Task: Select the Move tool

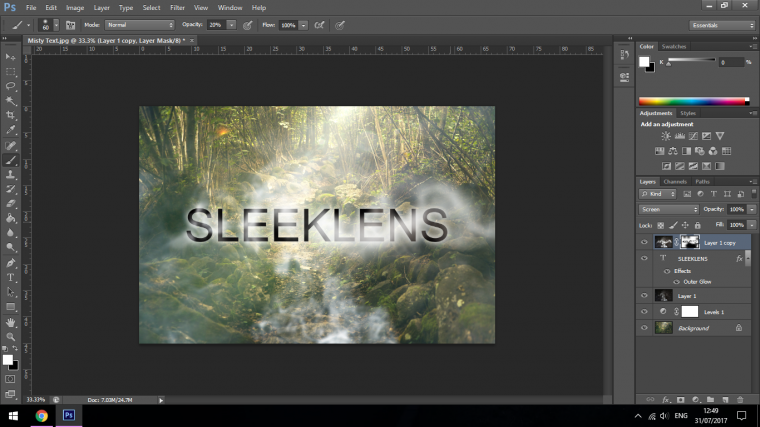Action: pos(10,57)
